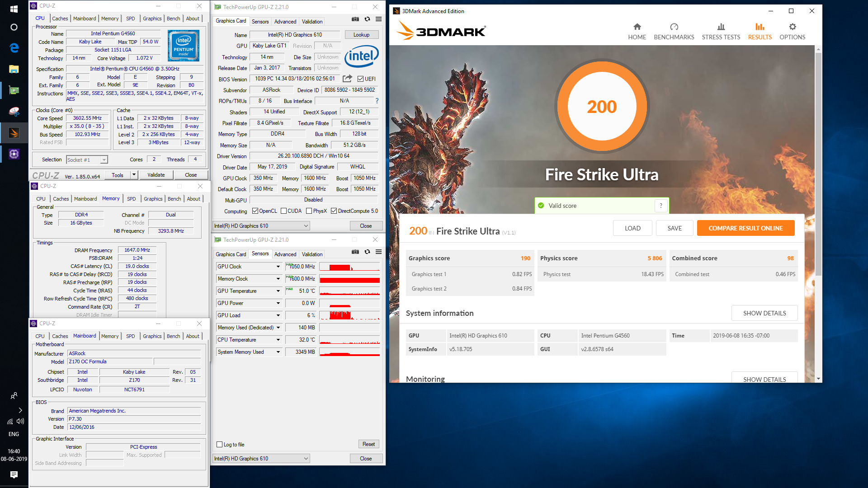Open GPU Clock sensor dropdown

coord(278,267)
